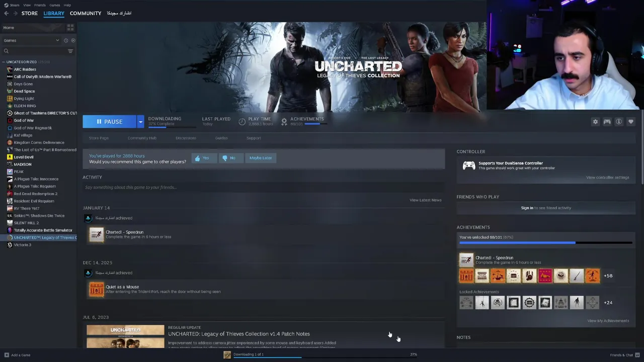Image resolution: width=644 pixels, height=362 pixels.
Task: Click the Add a Game plus icon
Action: [x=6, y=355]
